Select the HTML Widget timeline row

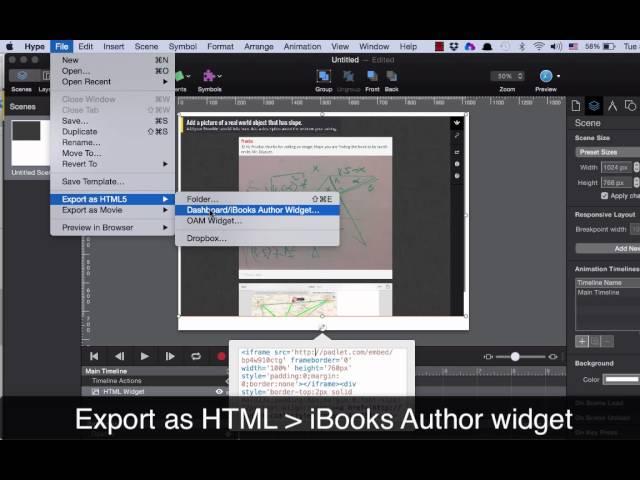pyautogui.click(x=155, y=391)
